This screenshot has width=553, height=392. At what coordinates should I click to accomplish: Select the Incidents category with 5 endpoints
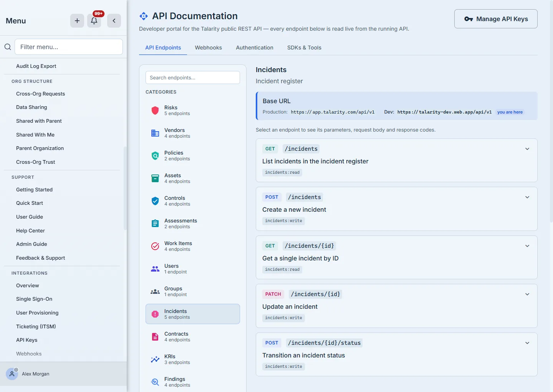193,314
